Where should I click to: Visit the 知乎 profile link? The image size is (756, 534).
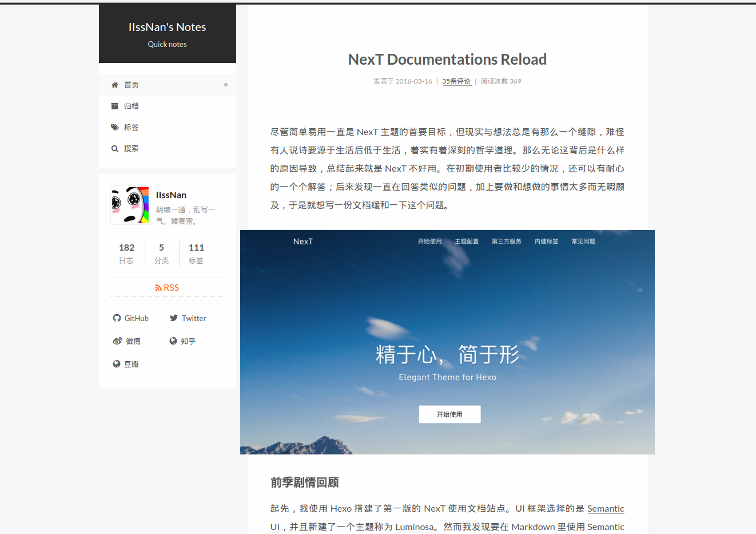click(182, 341)
